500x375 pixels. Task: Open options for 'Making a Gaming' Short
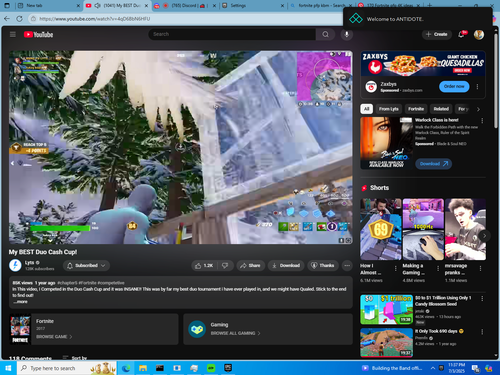tap(438, 268)
